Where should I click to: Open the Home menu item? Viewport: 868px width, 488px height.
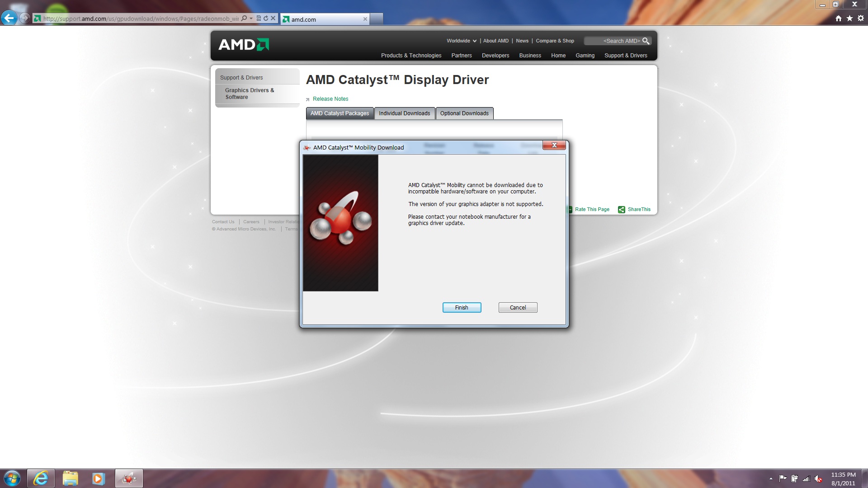(558, 56)
